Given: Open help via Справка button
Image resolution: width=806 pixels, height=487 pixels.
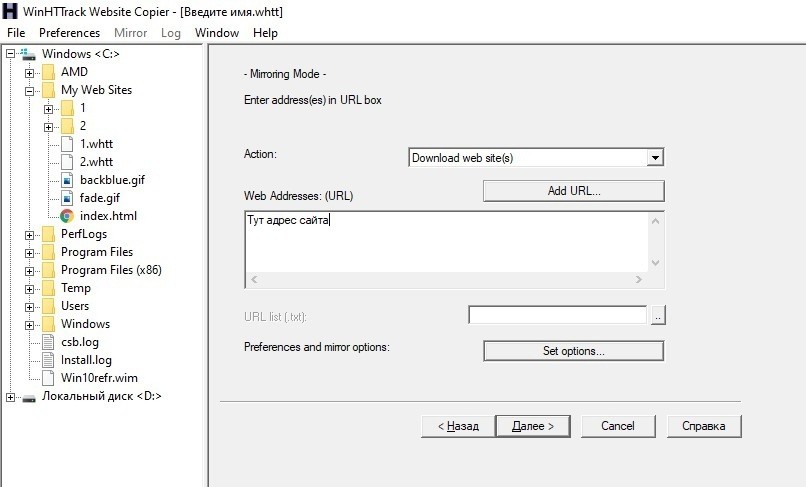Looking at the screenshot, I should [x=704, y=426].
